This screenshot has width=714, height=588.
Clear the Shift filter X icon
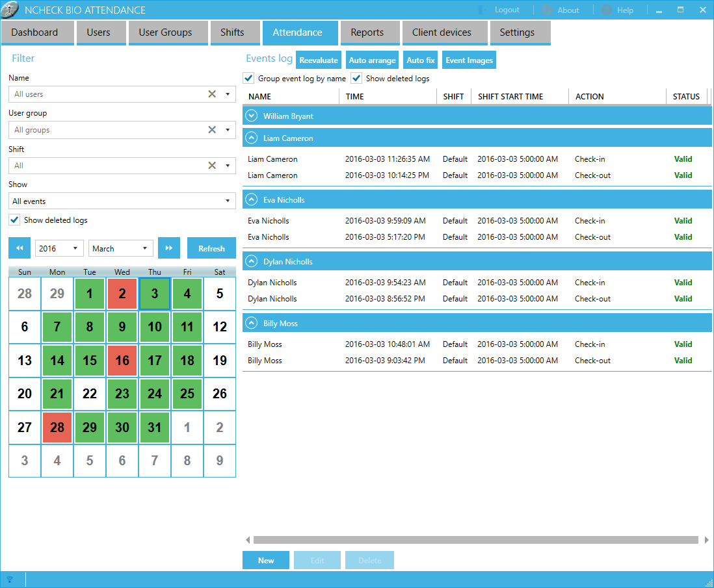[212, 166]
